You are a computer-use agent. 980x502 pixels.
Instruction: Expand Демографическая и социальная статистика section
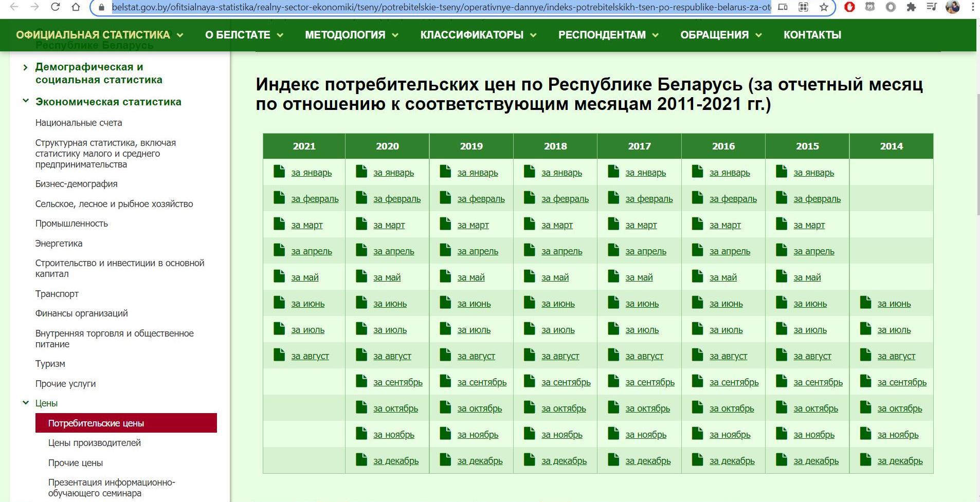(x=25, y=67)
